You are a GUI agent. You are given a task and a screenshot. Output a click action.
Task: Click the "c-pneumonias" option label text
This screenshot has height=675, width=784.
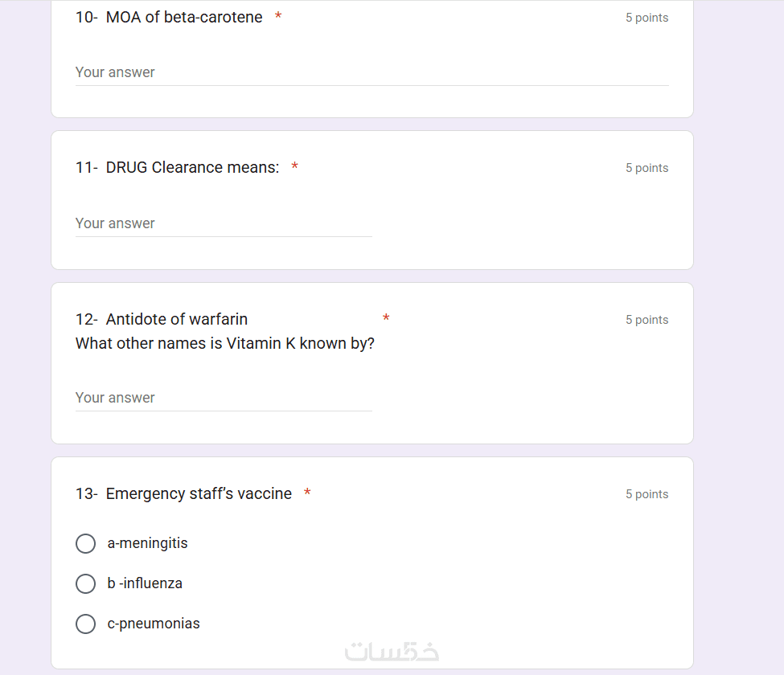click(154, 624)
